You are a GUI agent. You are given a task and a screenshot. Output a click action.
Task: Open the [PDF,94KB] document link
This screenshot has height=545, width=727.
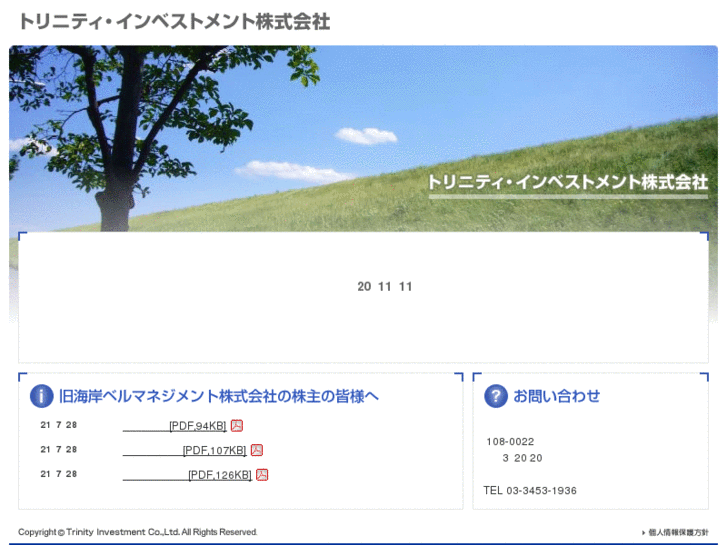click(x=174, y=426)
